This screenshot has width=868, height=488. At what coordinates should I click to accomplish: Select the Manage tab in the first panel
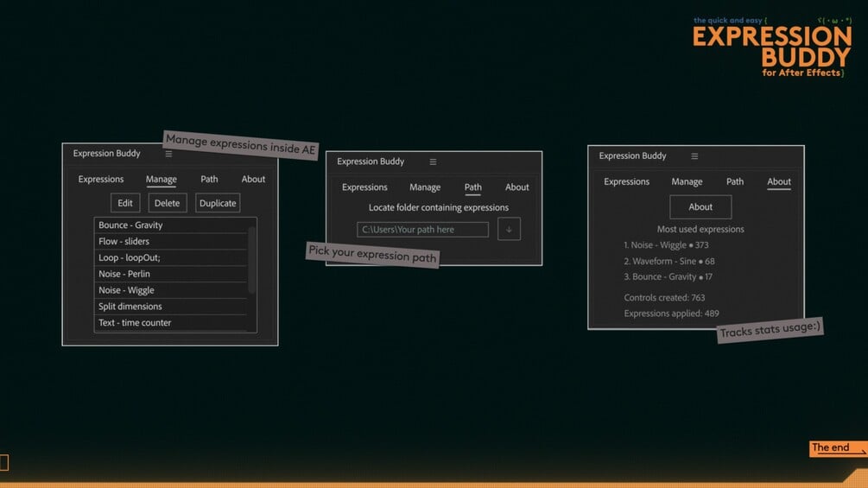coord(162,180)
